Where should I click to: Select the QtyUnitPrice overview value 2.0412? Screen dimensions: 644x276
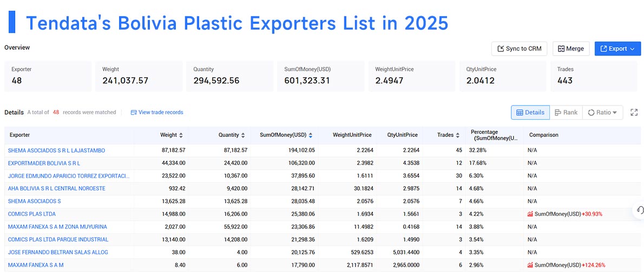(x=480, y=81)
